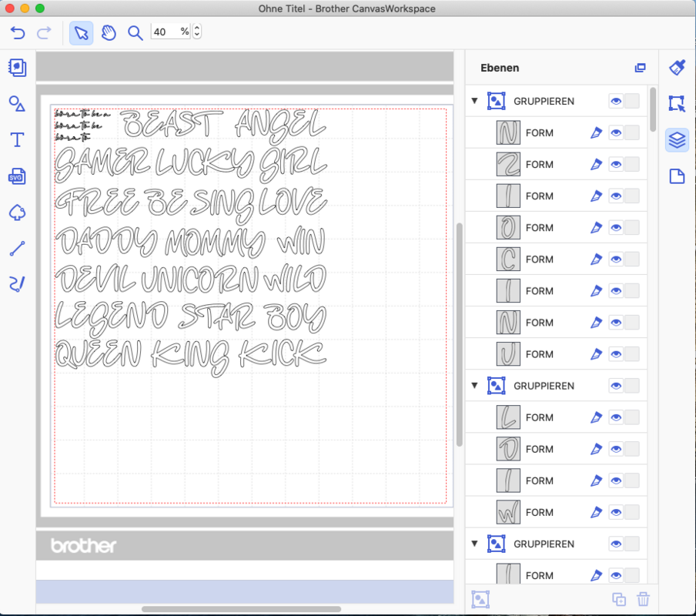Tick the lock box of letter W layer
Screen dimensions: 696x616
631,512
